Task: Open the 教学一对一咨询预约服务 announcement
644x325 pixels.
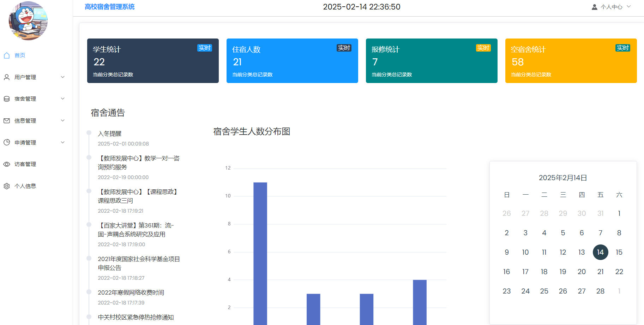Action: 139,162
